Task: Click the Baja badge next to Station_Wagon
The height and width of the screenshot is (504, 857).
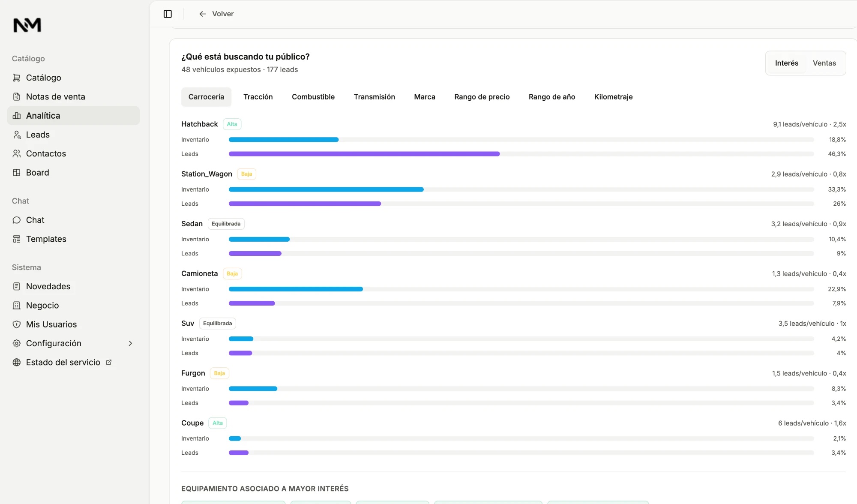Action: [x=246, y=174]
